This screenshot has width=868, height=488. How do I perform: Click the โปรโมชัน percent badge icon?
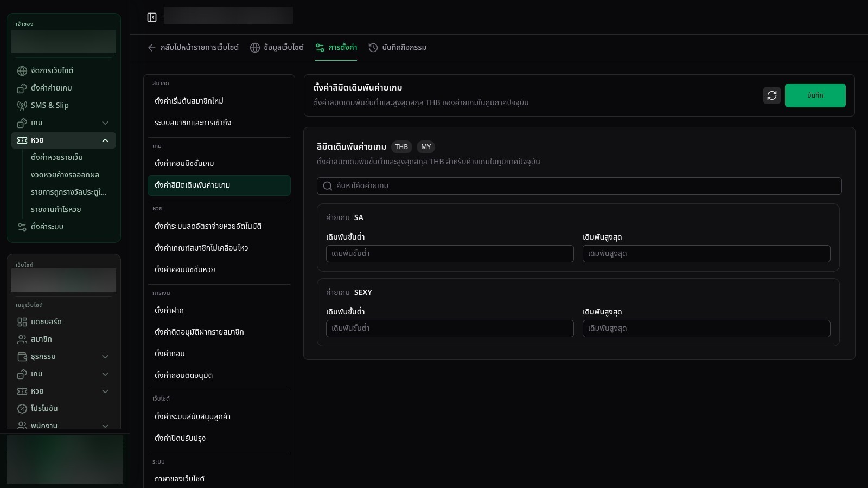[22, 409]
